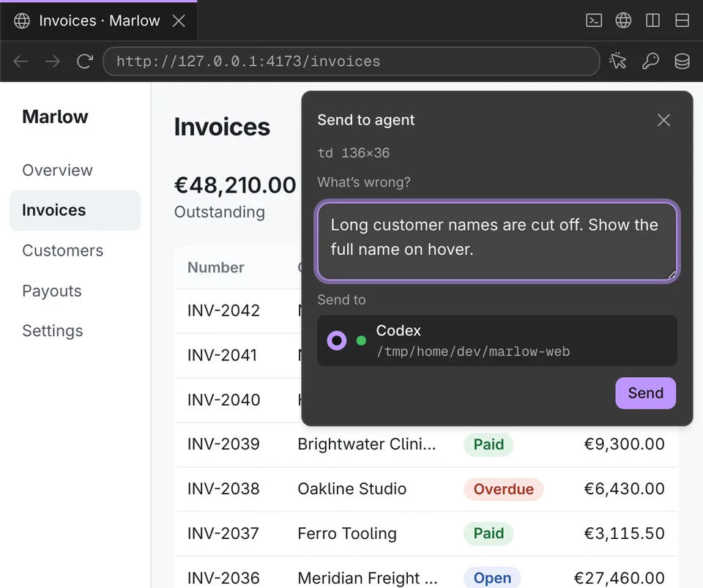Activate the element picker cursor icon
Screen dimensions: 703x588
coord(618,61)
